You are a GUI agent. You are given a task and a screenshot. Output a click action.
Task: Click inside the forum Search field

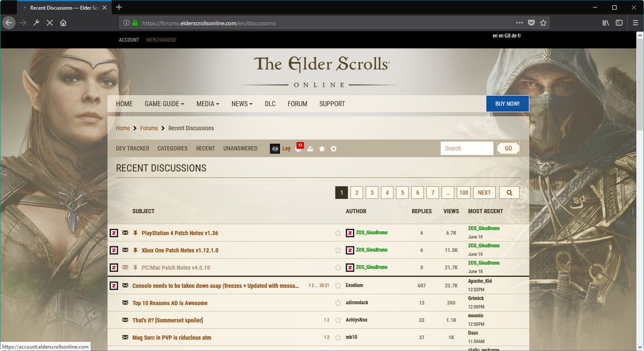coord(467,148)
